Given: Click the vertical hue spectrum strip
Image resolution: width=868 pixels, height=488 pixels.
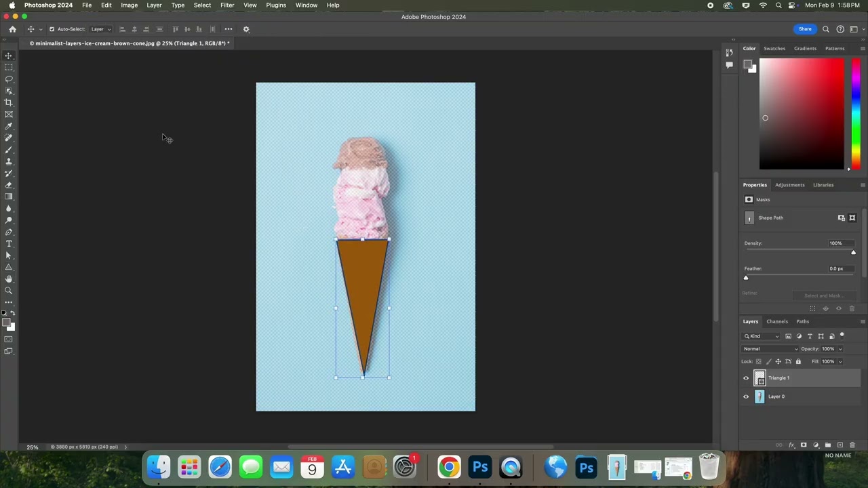Looking at the screenshot, I should click(856, 114).
